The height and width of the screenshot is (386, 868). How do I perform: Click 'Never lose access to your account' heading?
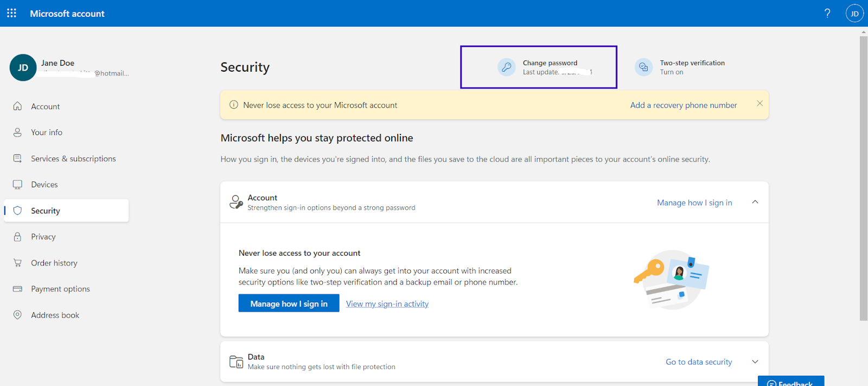299,253
